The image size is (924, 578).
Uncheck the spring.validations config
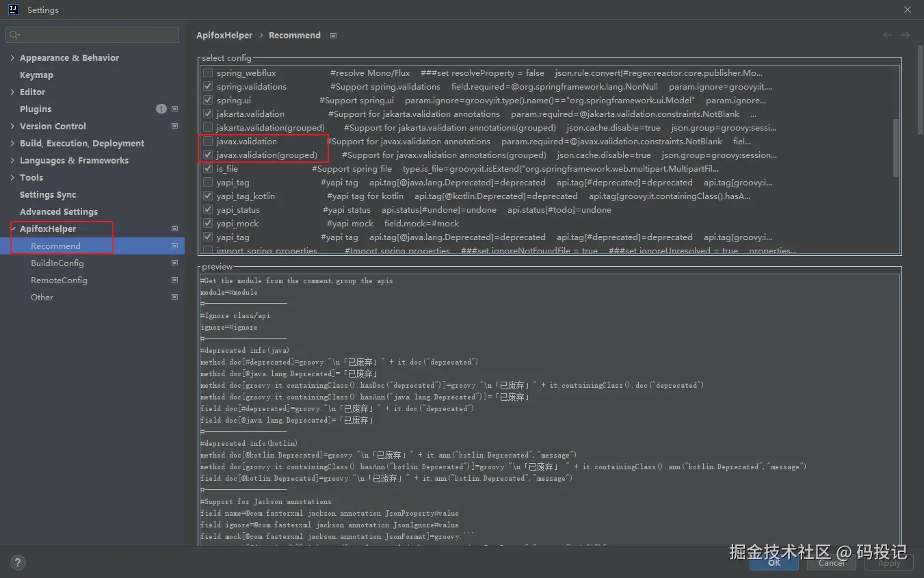[x=208, y=86]
